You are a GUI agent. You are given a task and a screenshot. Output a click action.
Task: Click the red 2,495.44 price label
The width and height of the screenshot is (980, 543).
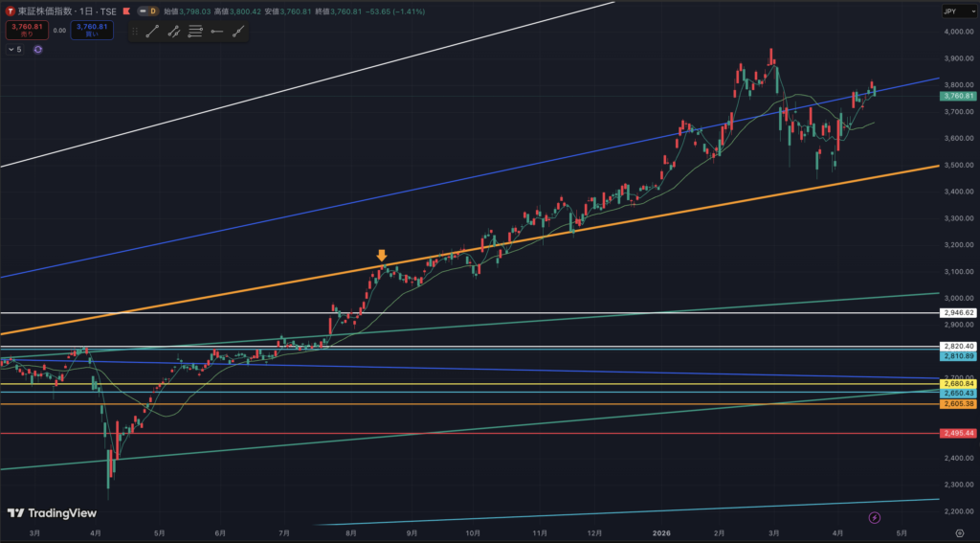point(957,433)
